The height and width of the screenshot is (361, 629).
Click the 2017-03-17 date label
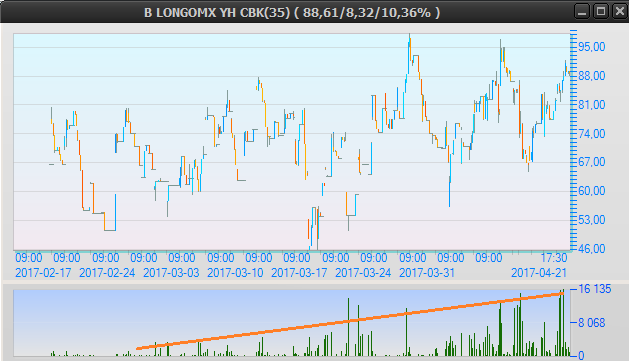299,273
